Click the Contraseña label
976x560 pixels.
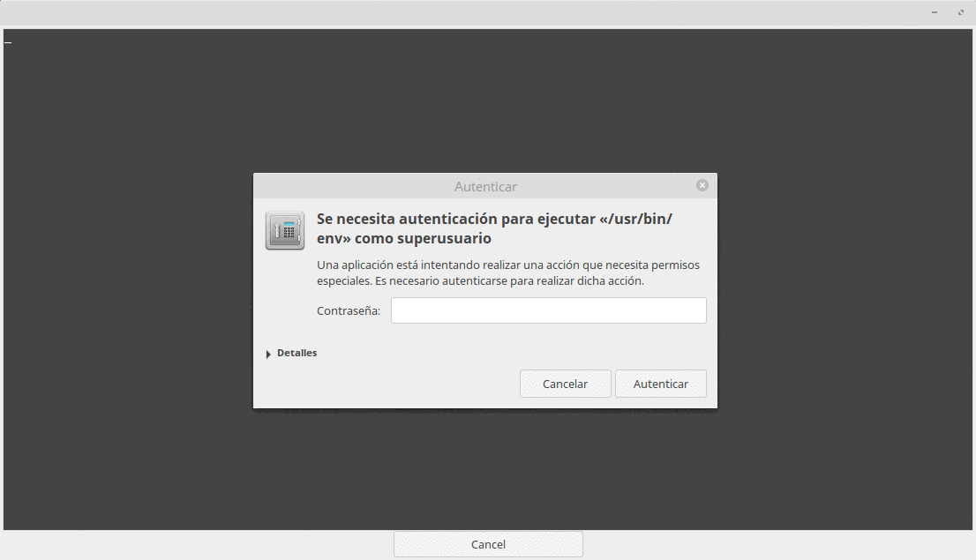349,311
